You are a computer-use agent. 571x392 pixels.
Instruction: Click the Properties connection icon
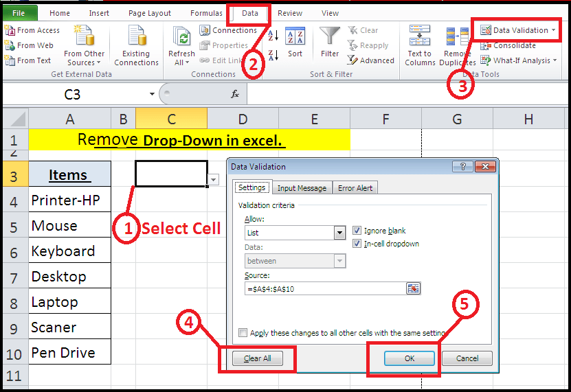coord(205,45)
